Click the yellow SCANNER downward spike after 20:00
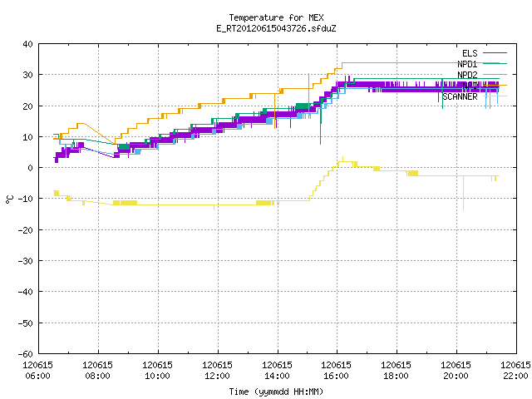The height and width of the screenshot is (399, 532). (464, 193)
